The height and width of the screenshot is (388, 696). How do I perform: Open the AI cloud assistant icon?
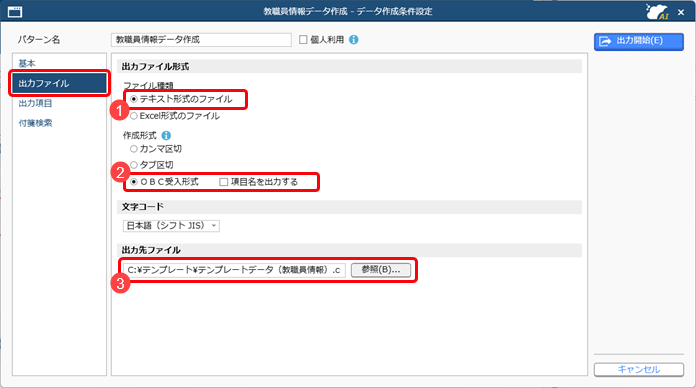tap(657, 12)
